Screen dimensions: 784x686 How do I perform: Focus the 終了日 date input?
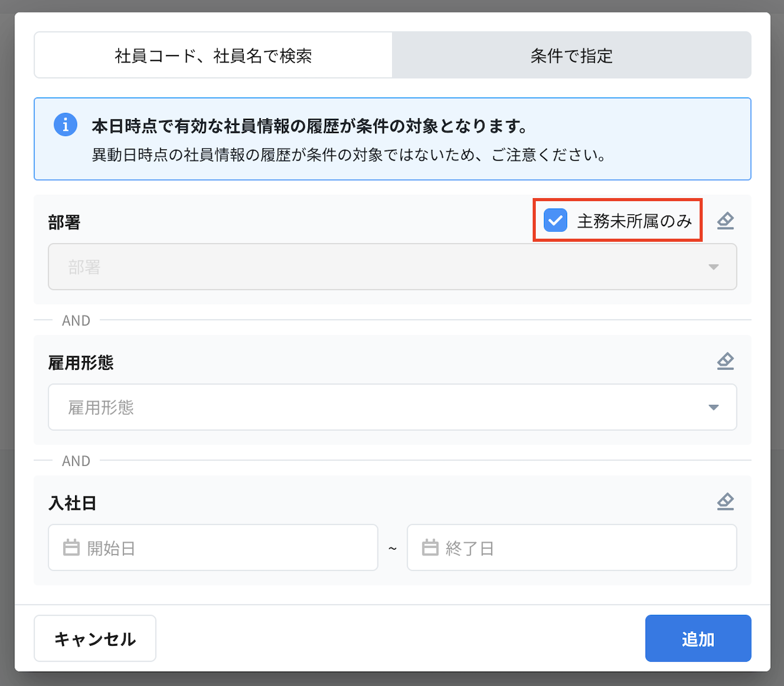pyautogui.click(x=581, y=548)
